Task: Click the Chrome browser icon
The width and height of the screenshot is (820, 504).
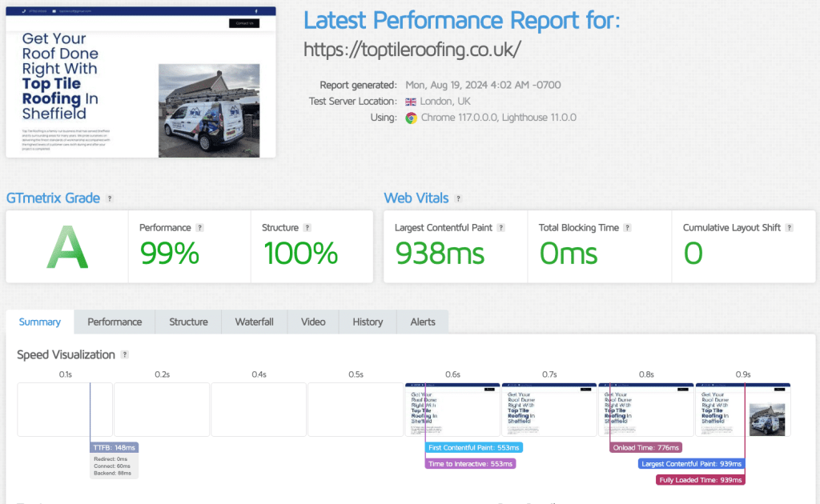Action: click(411, 118)
